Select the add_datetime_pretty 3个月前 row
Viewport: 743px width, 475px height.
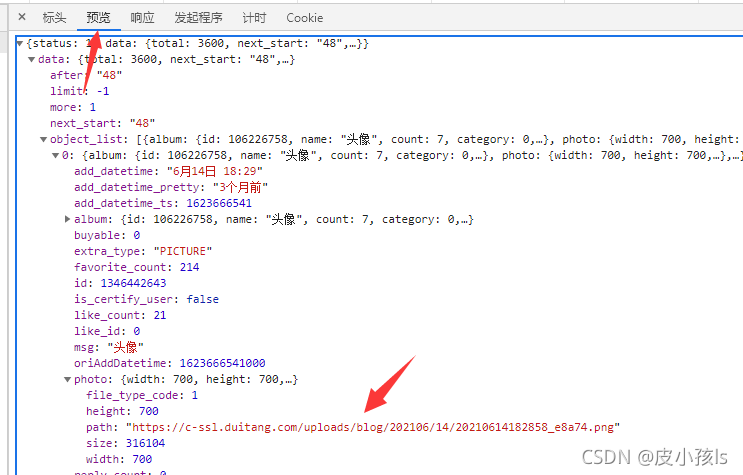171,187
